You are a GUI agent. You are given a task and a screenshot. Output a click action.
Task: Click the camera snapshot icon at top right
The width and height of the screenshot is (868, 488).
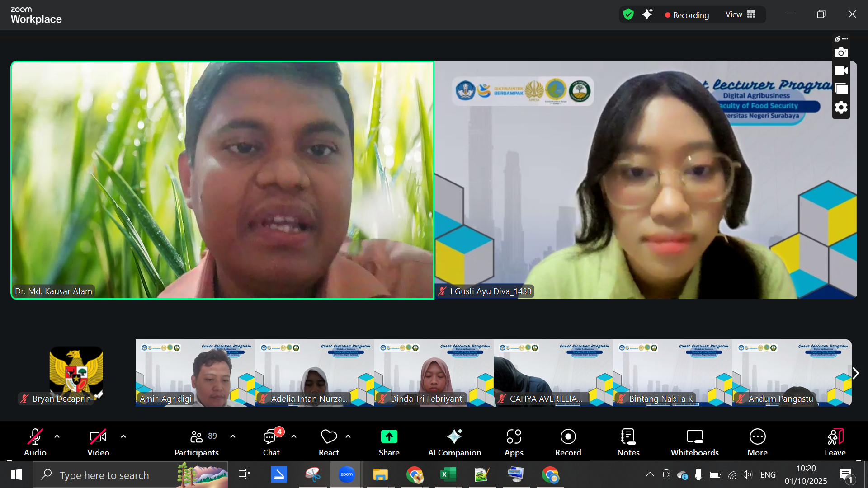(x=841, y=53)
